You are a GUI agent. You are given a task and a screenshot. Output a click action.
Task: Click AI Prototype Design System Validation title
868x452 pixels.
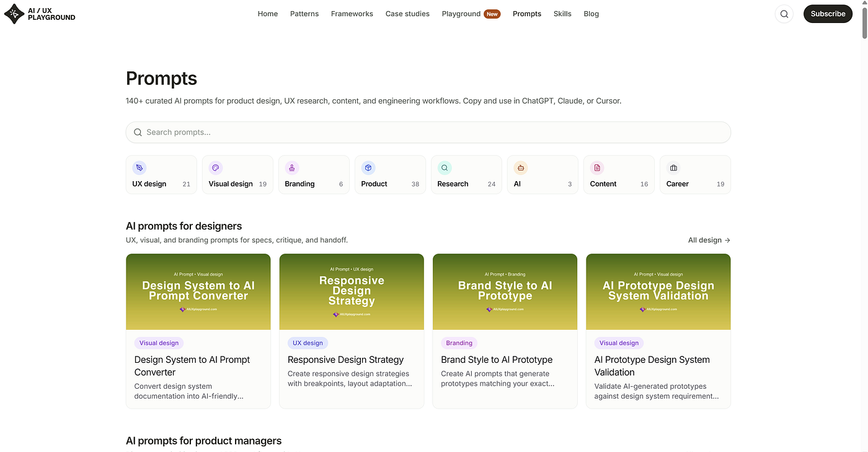(652, 366)
